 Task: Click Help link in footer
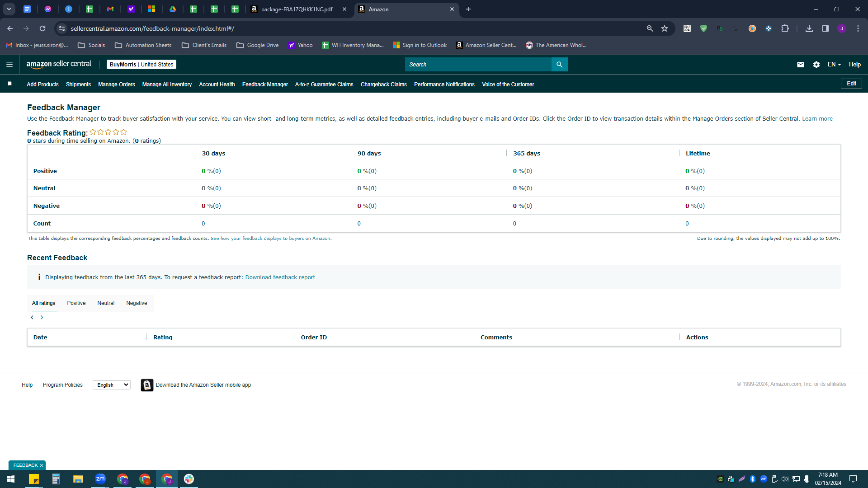click(x=27, y=385)
